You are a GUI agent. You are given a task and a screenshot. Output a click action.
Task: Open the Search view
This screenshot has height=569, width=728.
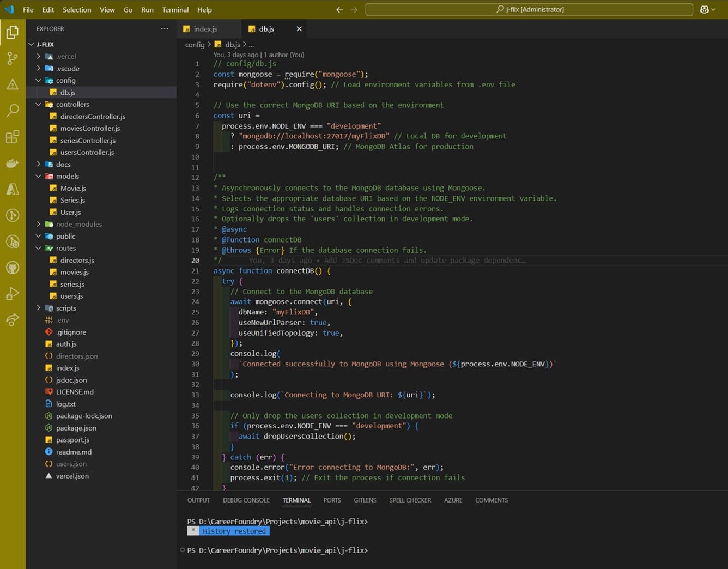[12, 111]
